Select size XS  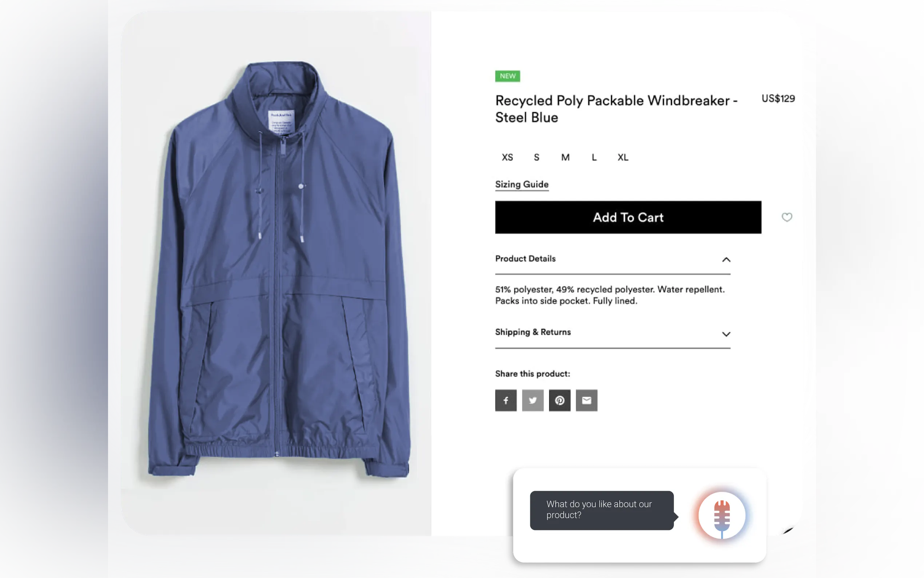click(x=507, y=157)
